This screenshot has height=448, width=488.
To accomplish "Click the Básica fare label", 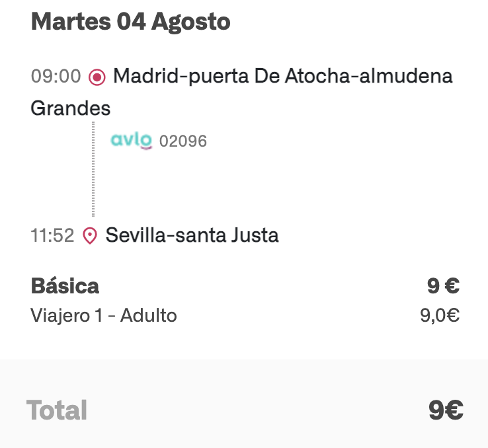I will tap(65, 286).
